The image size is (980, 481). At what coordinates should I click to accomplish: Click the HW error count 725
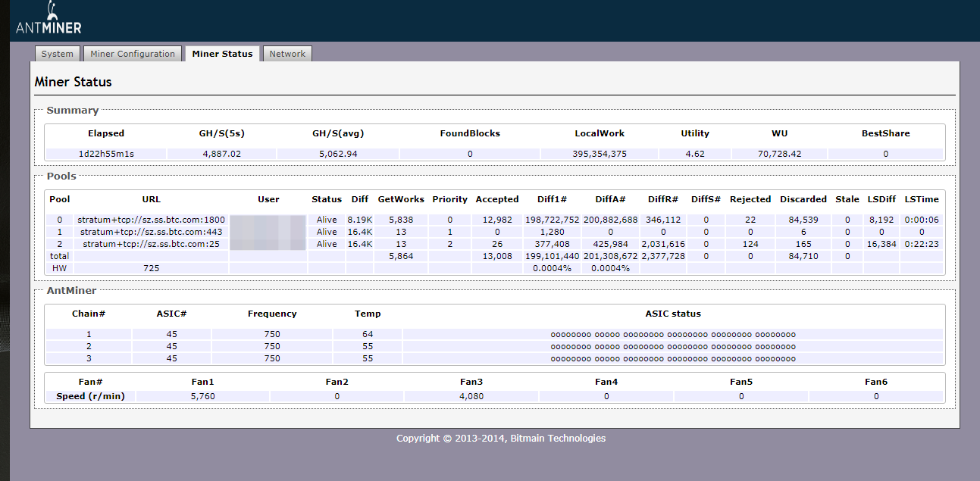[151, 268]
